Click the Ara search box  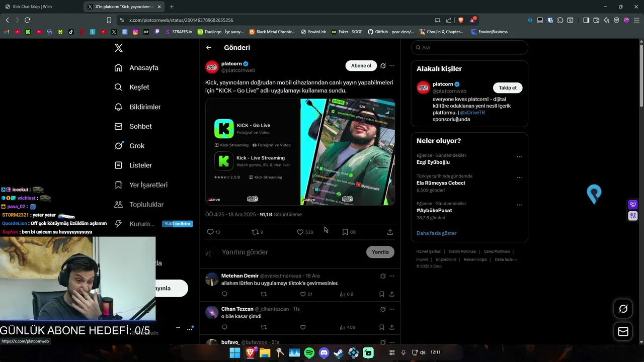click(469, 47)
